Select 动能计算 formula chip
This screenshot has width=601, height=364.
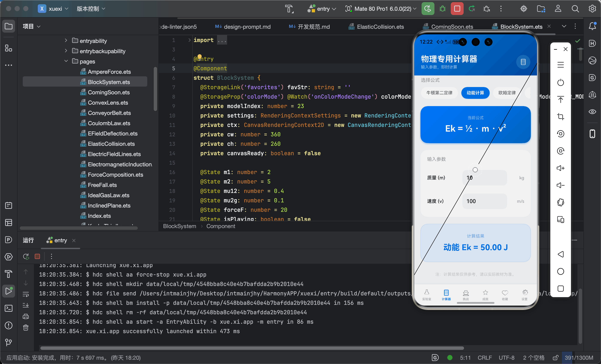click(x=475, y=93)
